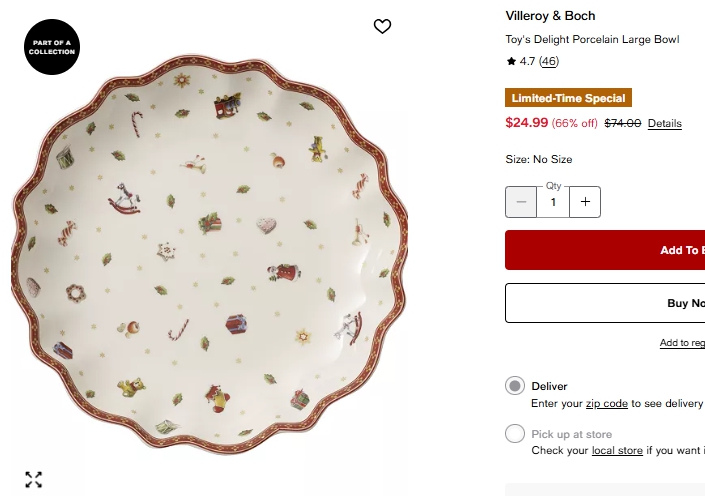The height and width of the screenshot is (496, 705).
Task: View the 46 reviews link
Action: coord(549,62)
